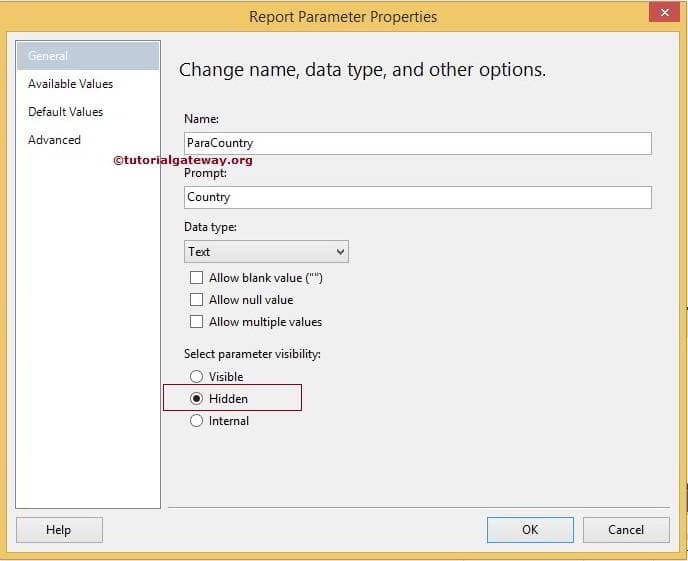The image size is (688, 561).
Task: Go to the Advanced page
Action: pos(54,140)
